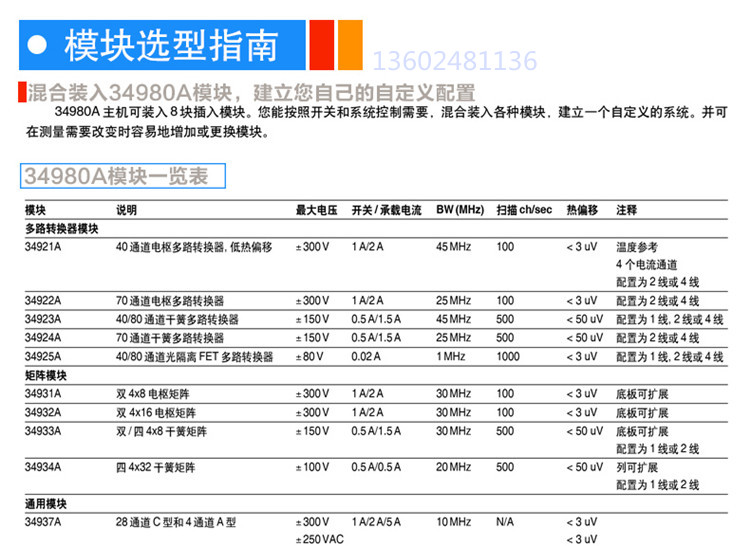Click model number 34932A
The height and width of the screenshot is (546, 750).
point(43,412)
